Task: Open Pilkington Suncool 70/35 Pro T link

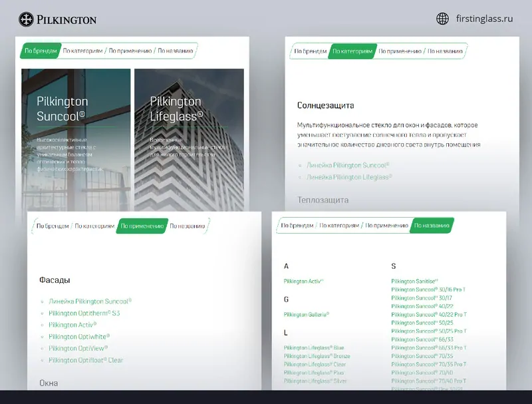Action: tap(429, 364)
